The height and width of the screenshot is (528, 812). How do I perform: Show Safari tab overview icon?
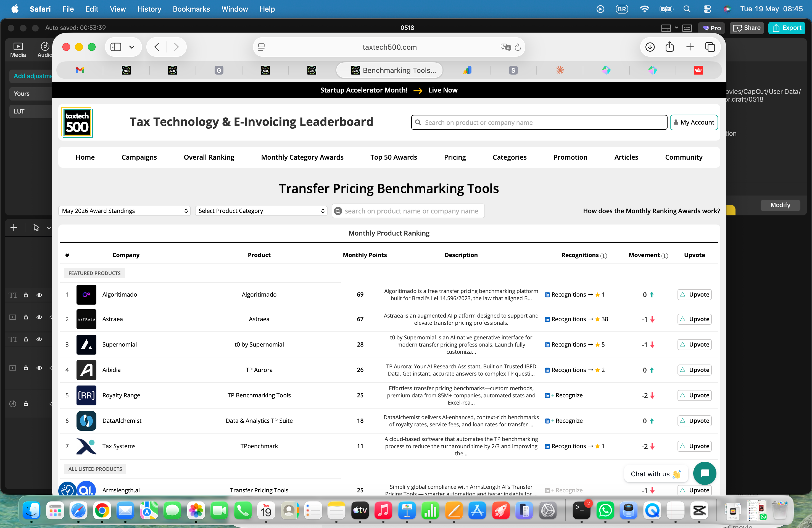coord(710,47)
